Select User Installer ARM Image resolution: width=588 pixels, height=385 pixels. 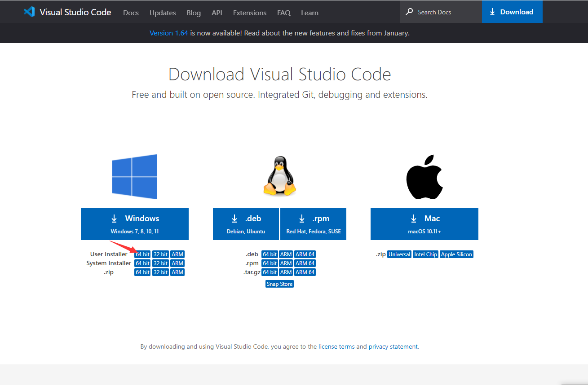click(x=177, y=254)
